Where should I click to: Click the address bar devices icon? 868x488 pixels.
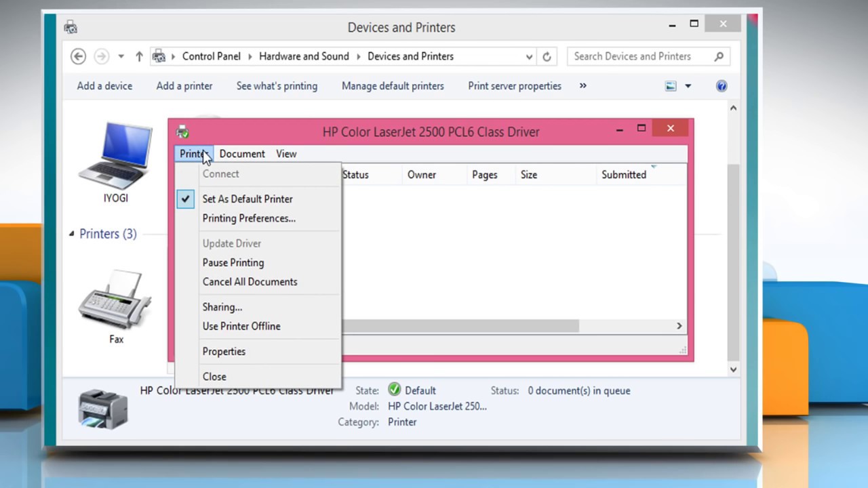pyautogui.click(x=159, y=56)
